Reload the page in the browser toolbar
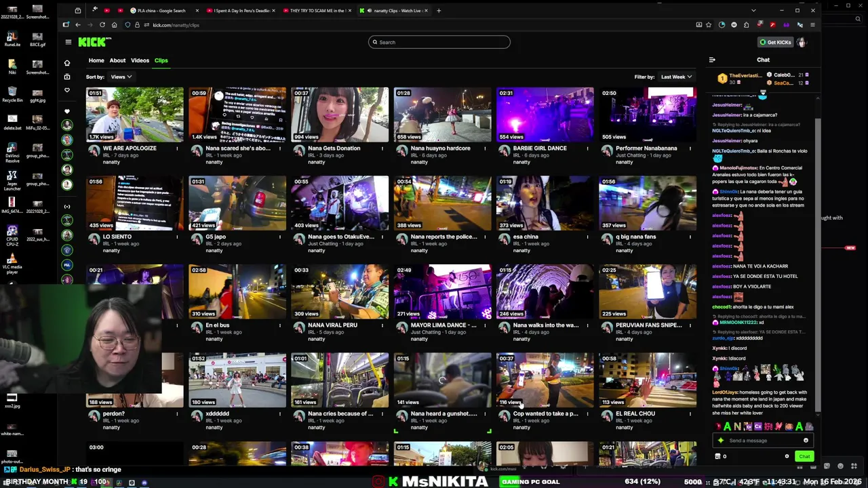 point(102,25)
